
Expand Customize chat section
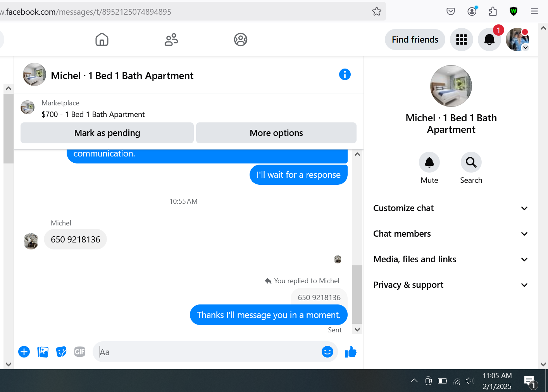(x=451, y=208)
